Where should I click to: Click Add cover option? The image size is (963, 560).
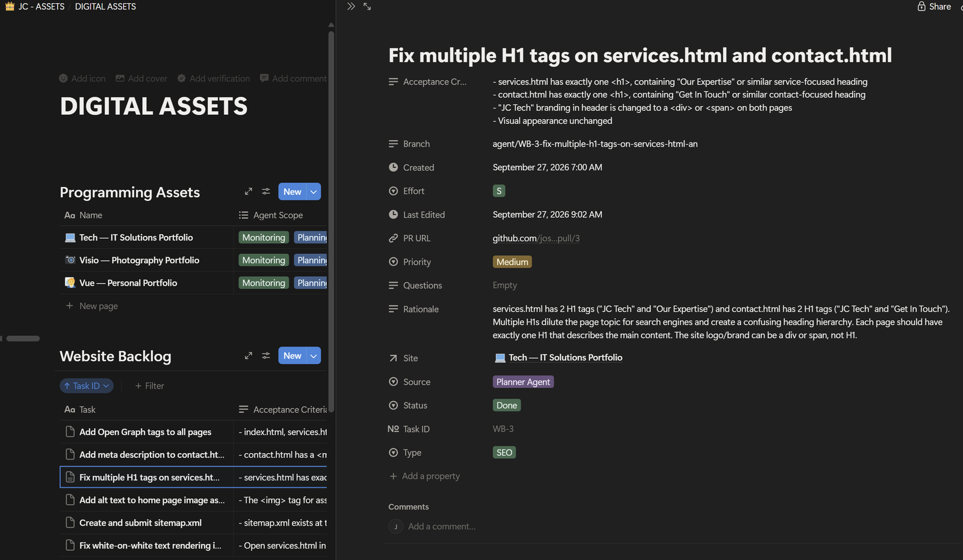(141, 78)
